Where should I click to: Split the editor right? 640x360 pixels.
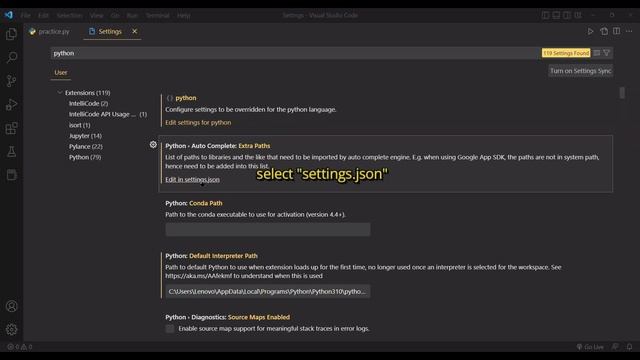click(x=616, y=31)
